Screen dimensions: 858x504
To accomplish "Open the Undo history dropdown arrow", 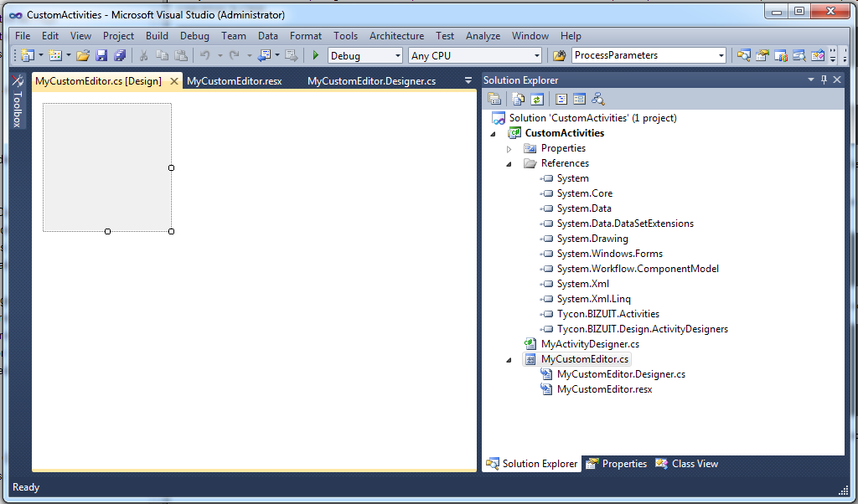I will pos(220,55).
